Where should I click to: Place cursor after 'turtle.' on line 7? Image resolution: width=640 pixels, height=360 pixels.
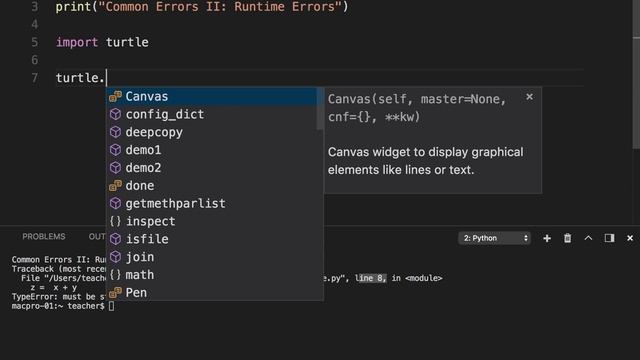point(106,78)
